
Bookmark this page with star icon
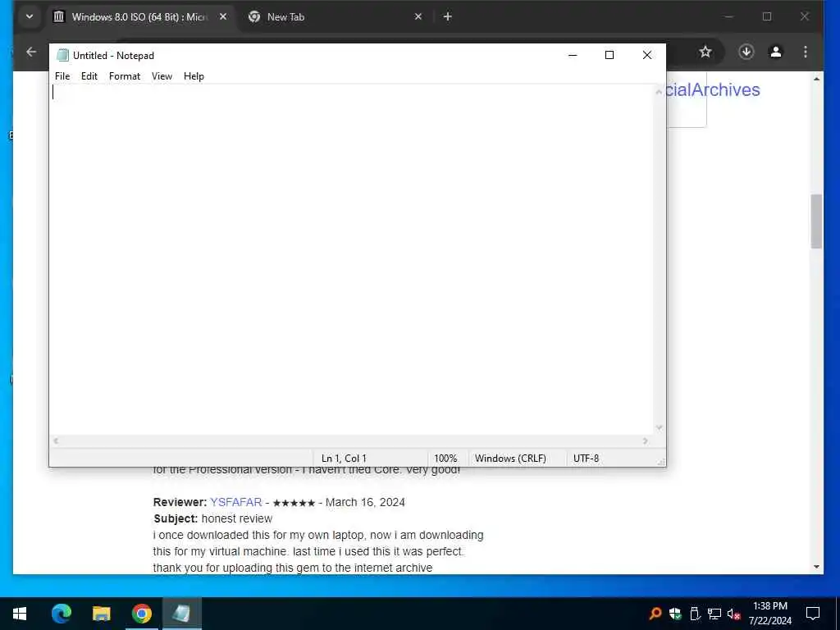pyautogui.click(x=705, y=52)
